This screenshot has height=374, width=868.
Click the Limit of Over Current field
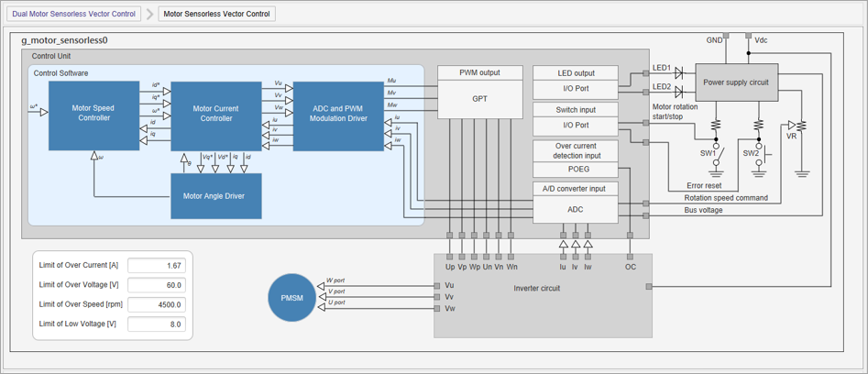pos(157,266)
